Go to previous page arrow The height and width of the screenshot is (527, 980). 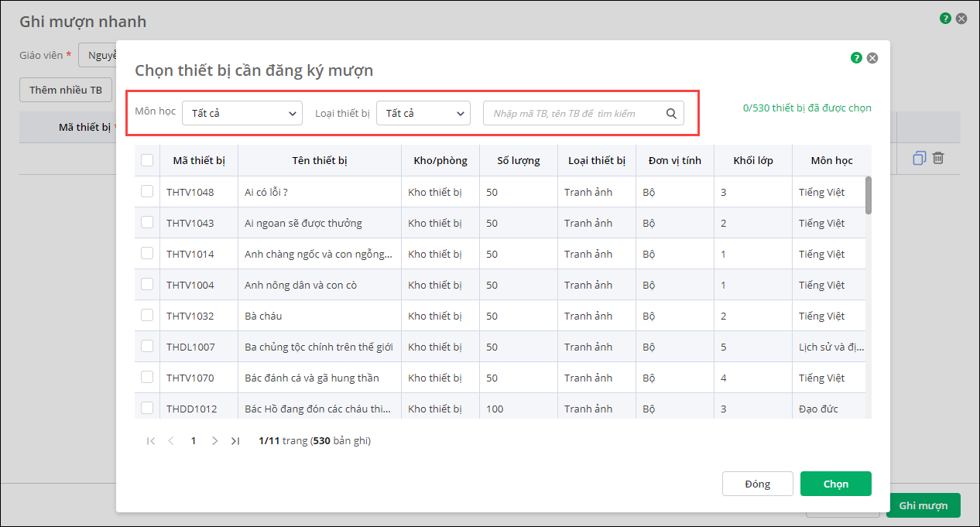pyautogui.click(x=171, y=441)
